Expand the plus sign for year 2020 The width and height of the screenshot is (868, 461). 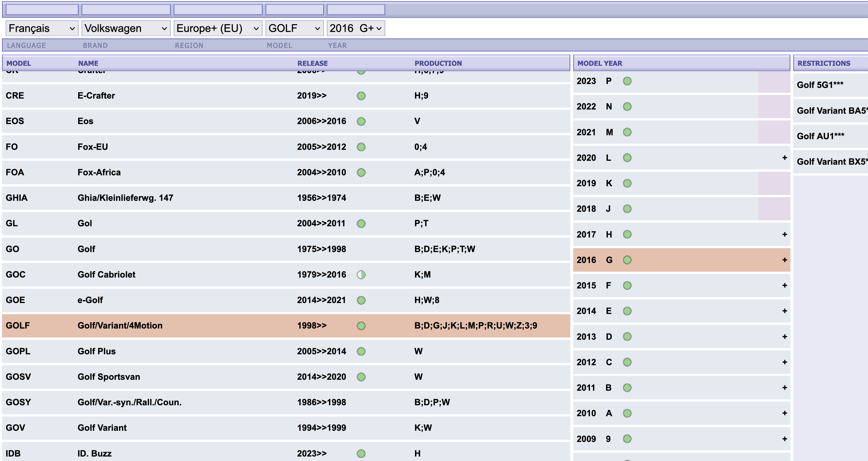click(785, 158)
